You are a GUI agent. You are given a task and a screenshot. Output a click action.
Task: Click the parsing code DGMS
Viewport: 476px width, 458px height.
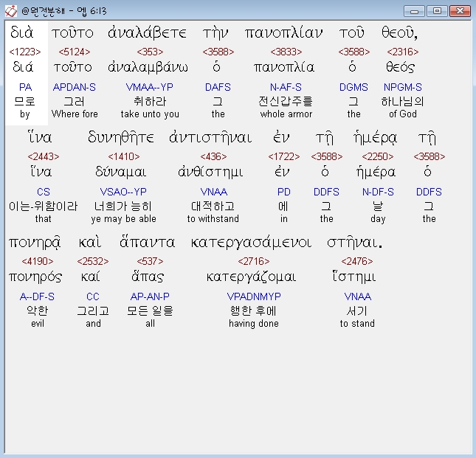(x=353, y=87)
